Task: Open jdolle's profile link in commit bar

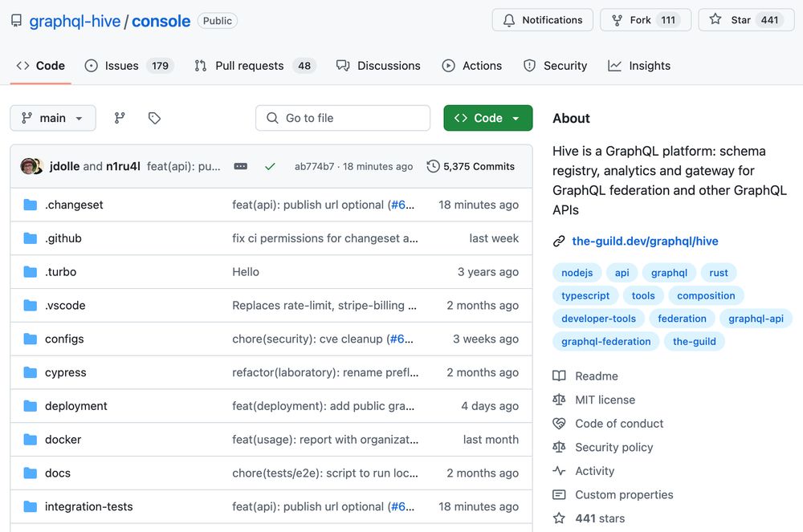Action: point(64,166)
